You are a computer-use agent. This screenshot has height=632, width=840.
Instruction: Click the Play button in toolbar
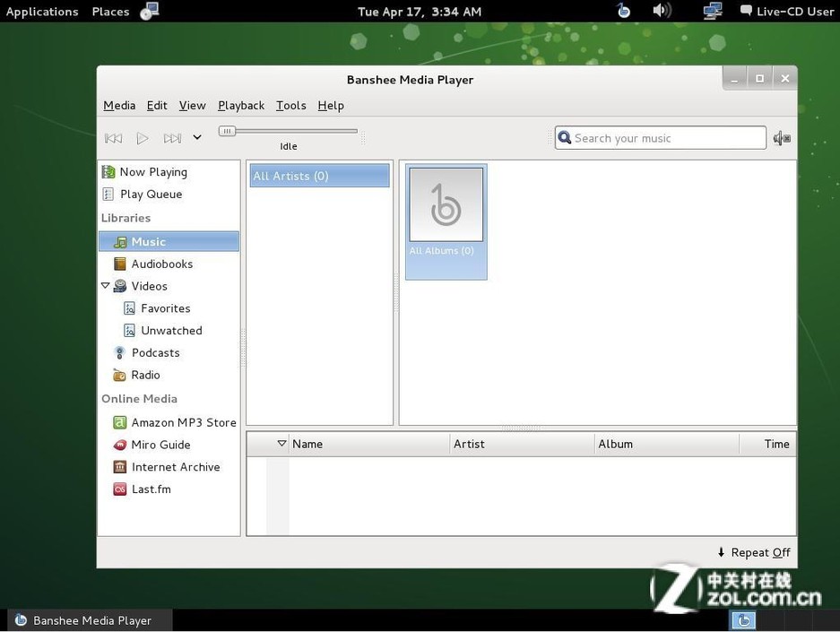pyautogui.click(x=143, y=138)
